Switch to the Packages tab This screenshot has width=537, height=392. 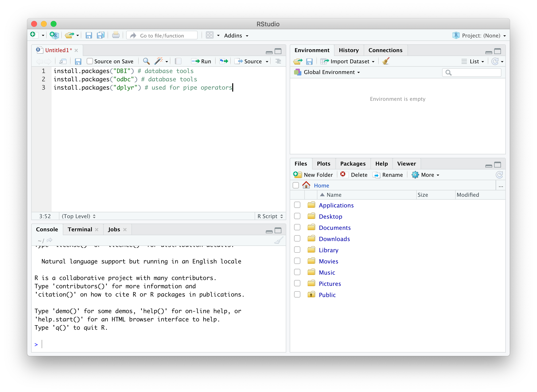[353, 164]
